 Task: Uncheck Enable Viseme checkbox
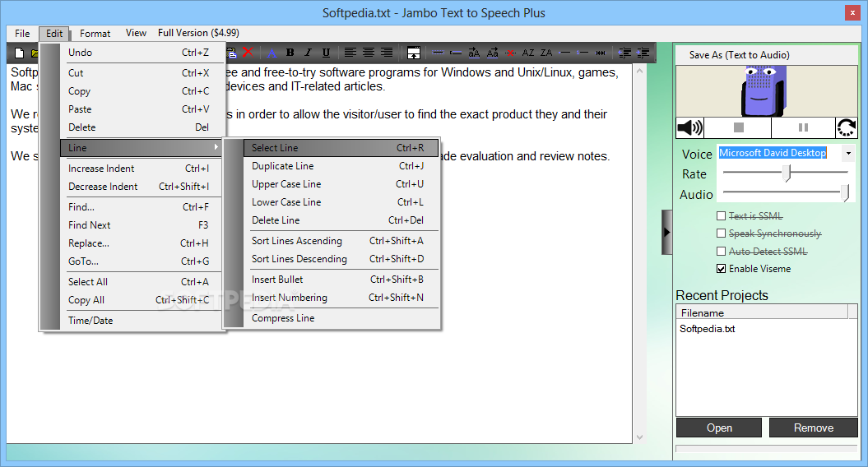pyautogui.click(x=721, y=269)
